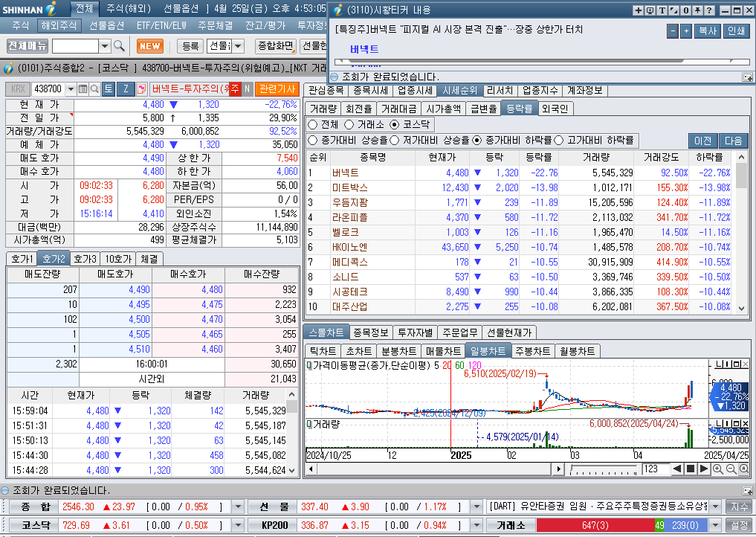Zoom in the chart with magnifier plus icon
Image resolution: width=756 pixels, height=537 pixels.
coord(718,469)
